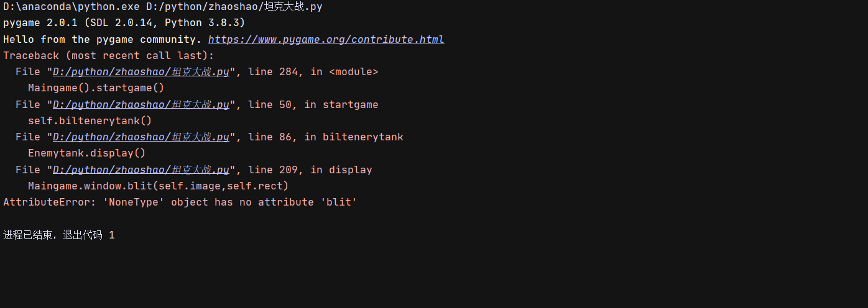The height and width of the screenshot is (308, 868).
Task: Click the 'in <module>' text after line 284
Action: 344,71
